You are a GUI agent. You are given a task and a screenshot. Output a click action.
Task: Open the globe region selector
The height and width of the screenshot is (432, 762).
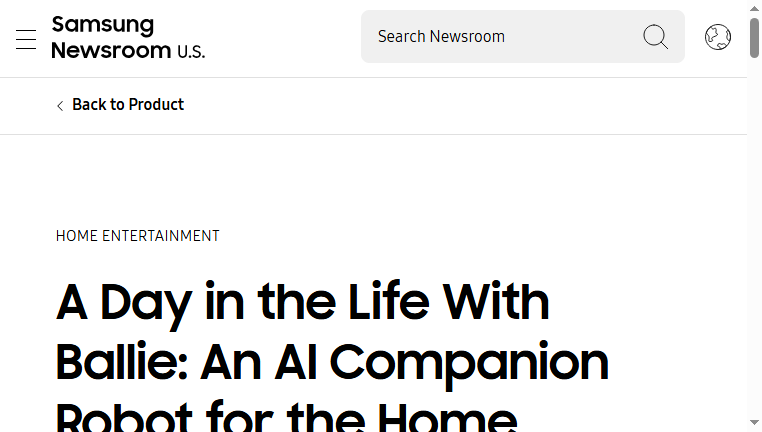(x=718, y=37)
